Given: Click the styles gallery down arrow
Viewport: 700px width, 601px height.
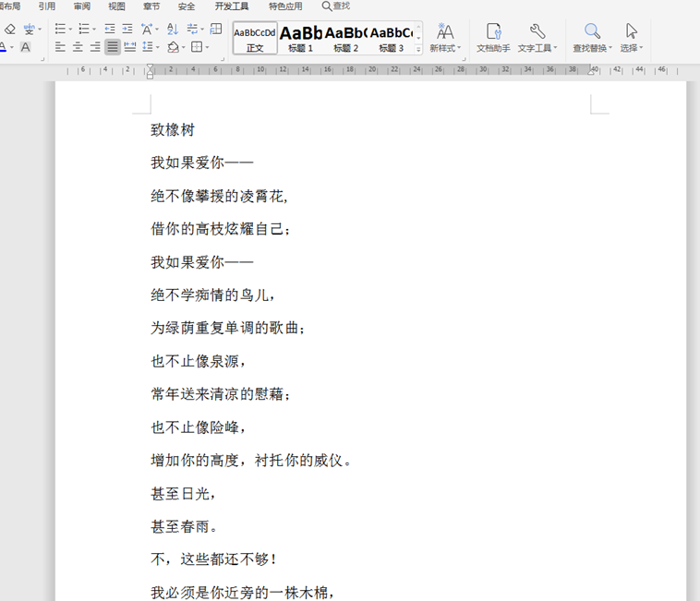Looking at the screenshot, I should pyautogui.click(x=418, y=39).
